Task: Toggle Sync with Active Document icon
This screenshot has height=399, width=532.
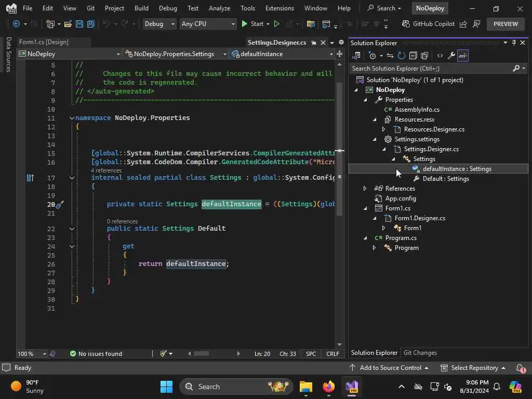Action: [x=390, y=56]
